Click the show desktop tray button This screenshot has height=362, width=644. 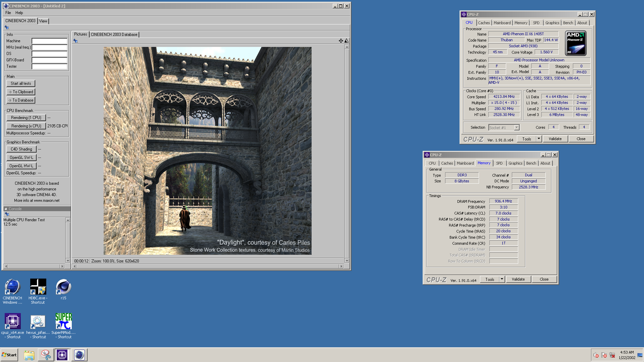tap(640, 355)
